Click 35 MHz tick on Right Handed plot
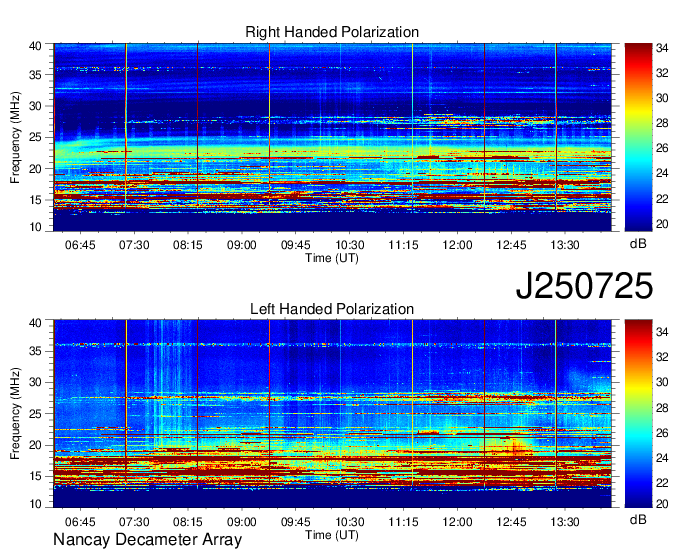This screenshot has width=680, height=552. (36, 75)
